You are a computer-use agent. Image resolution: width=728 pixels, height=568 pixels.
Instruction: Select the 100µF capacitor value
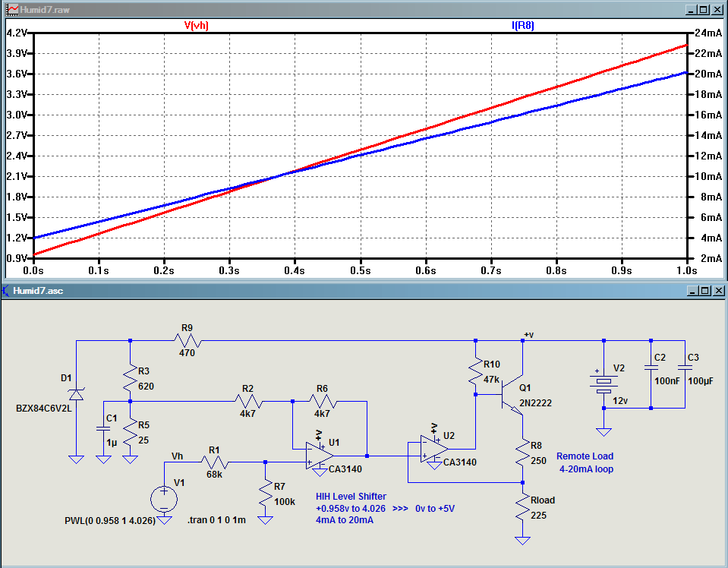pyautogui.click(x=700, y=381)
